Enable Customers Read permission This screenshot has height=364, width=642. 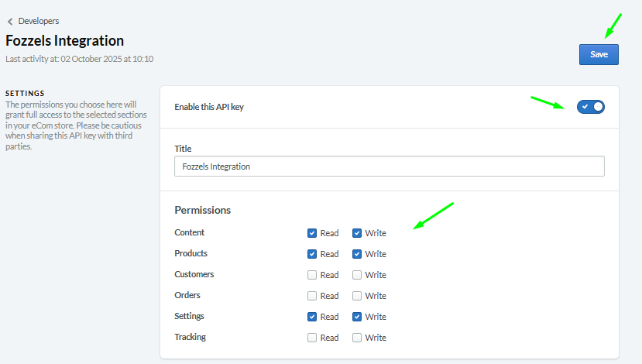click(x=312, y=275)
